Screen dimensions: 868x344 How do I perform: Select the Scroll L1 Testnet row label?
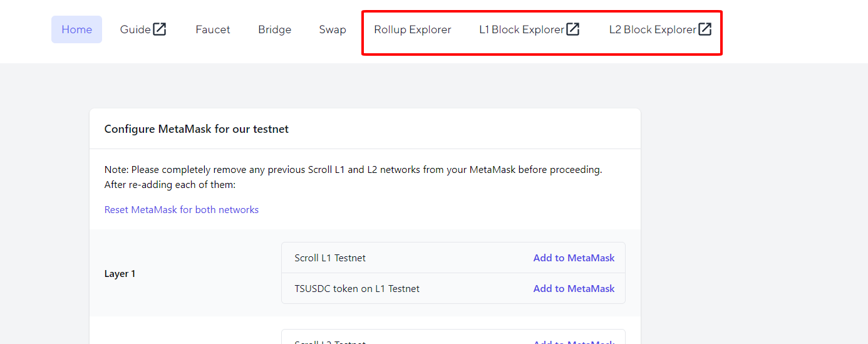330,258
